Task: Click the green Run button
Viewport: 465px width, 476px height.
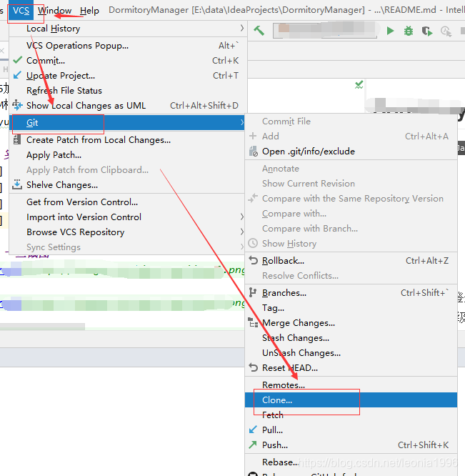Action: (x=390, y=31)
